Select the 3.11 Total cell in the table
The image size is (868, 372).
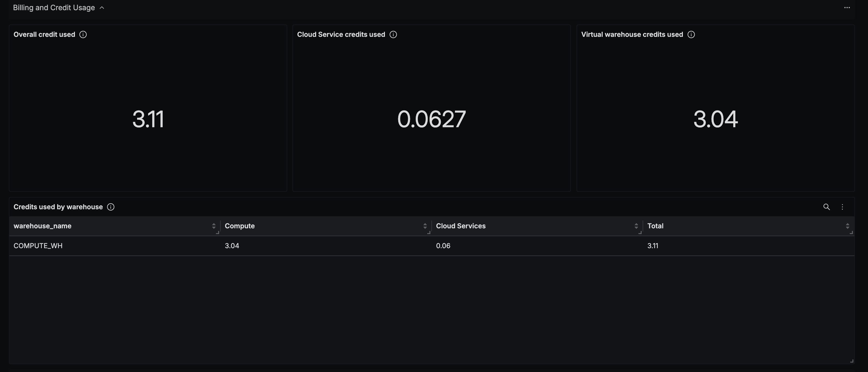click(x=653, y=246)
